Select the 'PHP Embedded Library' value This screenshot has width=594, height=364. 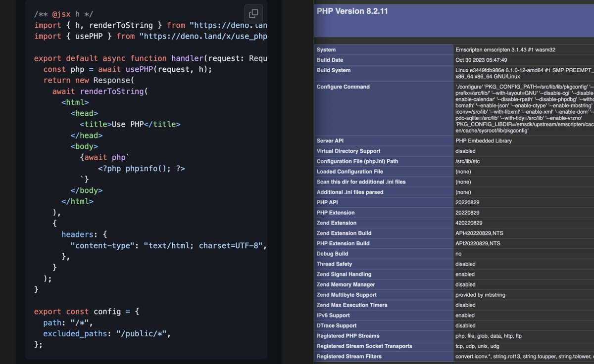click(484, 141)
